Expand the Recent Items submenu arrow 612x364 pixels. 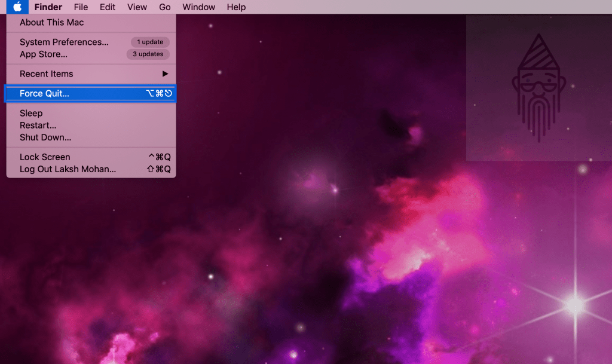coord(165,74)
